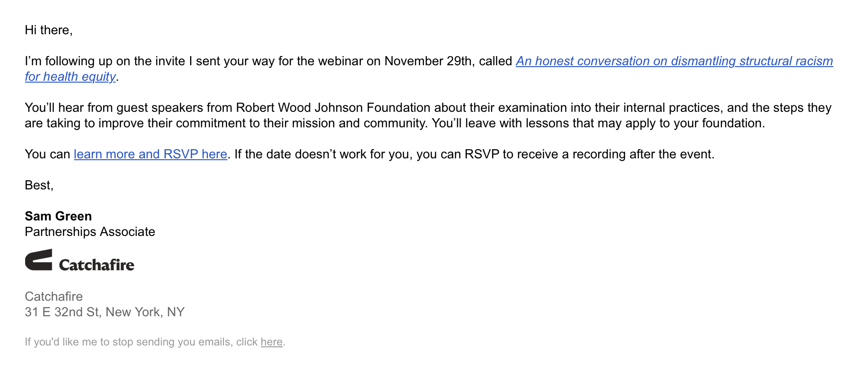Click the "learn more and RSVP here" link

click(150, 154)
